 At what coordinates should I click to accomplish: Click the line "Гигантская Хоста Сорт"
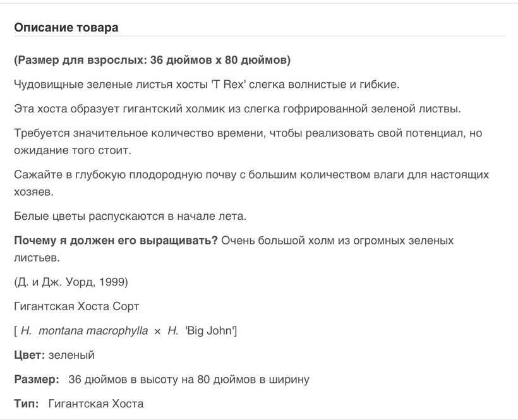point(76,306)
